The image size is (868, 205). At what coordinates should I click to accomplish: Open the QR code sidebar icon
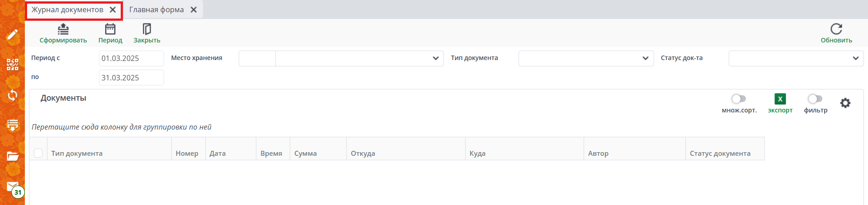pyautogui.click(x=13, y=65)
